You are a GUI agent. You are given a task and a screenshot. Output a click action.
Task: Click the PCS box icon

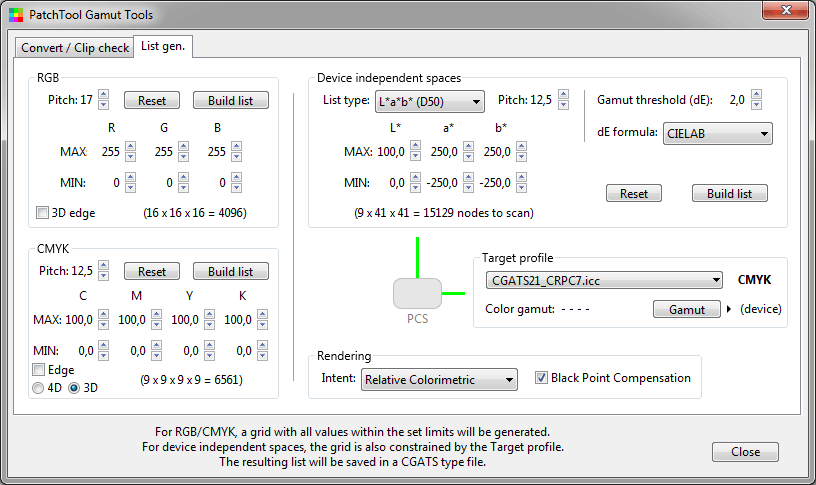click(417, 294)
